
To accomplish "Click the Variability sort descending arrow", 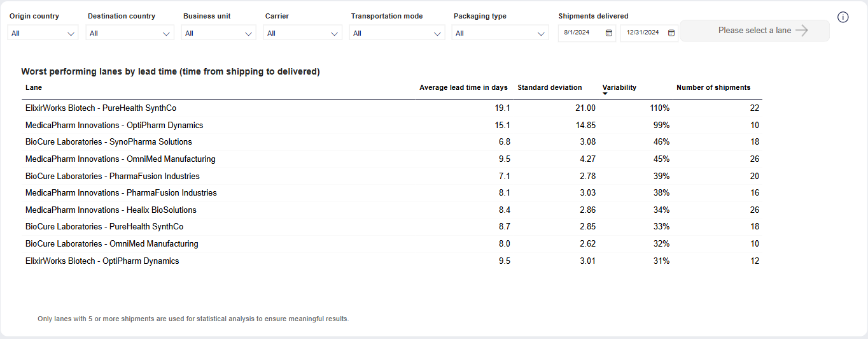I will (x=605, y=94).
